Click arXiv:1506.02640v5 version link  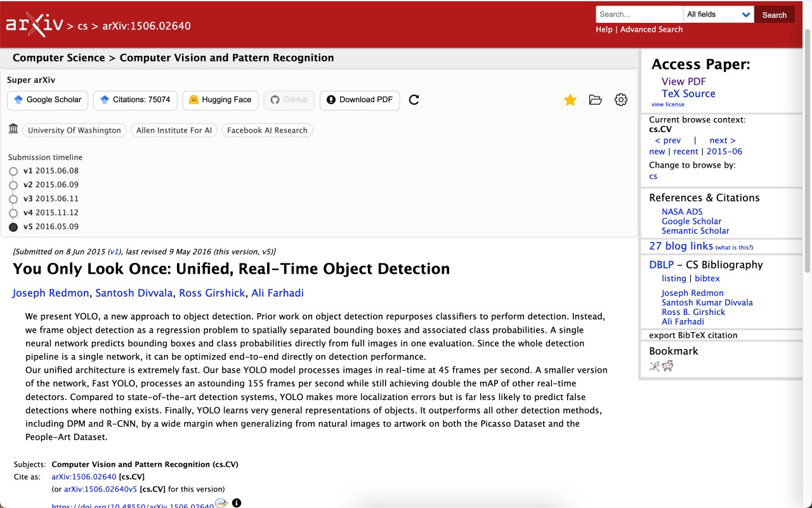100,489
